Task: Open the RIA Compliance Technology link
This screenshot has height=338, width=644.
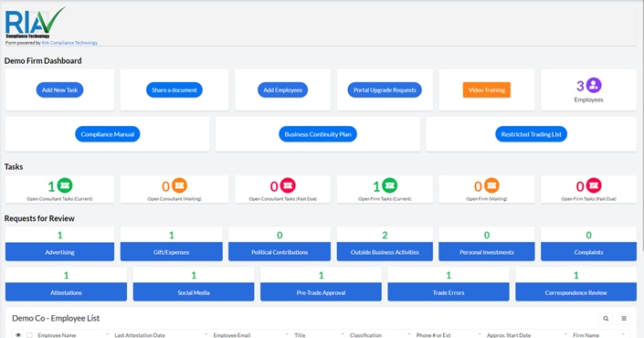Action: (x=69, y=43)
